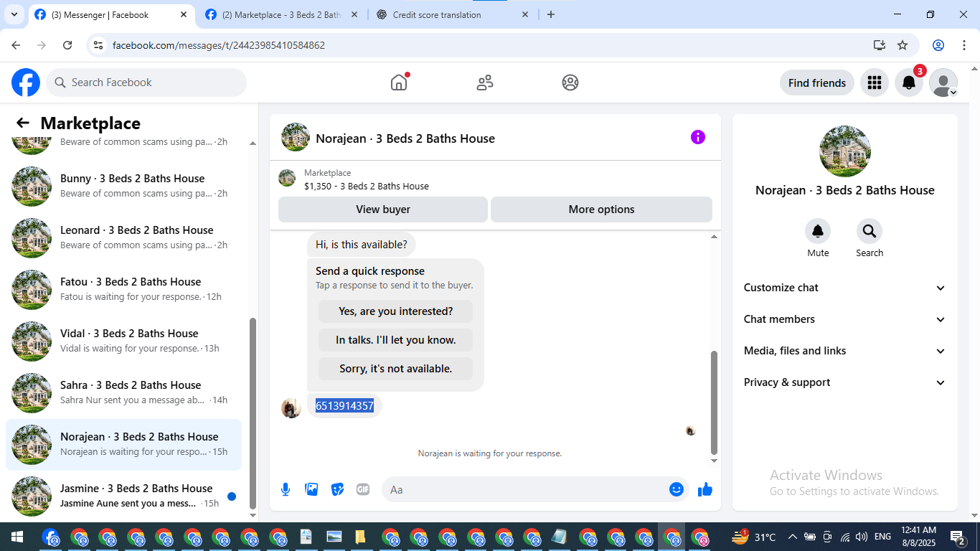Open the $1,350 - 3 Beds 2 Baths House listing
This screenshot has height=551, width=980.
[367, 186]
